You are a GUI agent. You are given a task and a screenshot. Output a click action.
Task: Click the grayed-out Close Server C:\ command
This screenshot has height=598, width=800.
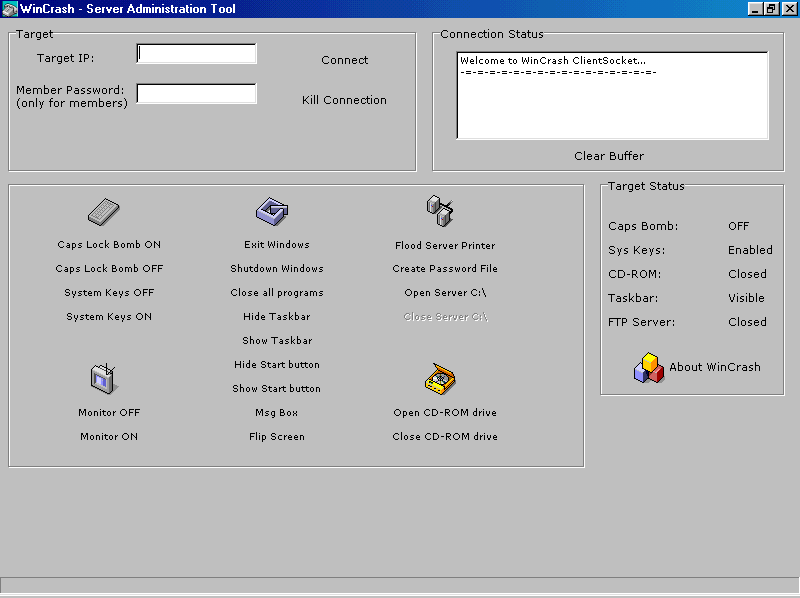click(444, 316)
